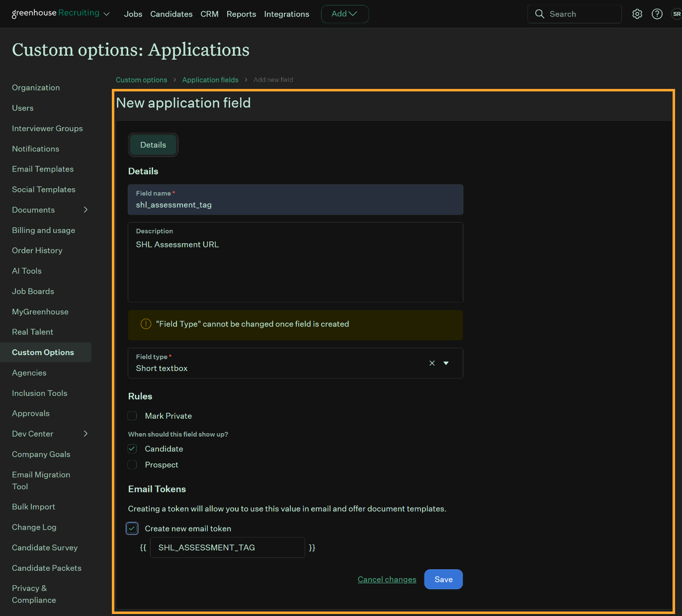Viewport: 682px width, 616px height.
Task: Open Email Migration Tool in the sidebar
Action: (41, 480)
